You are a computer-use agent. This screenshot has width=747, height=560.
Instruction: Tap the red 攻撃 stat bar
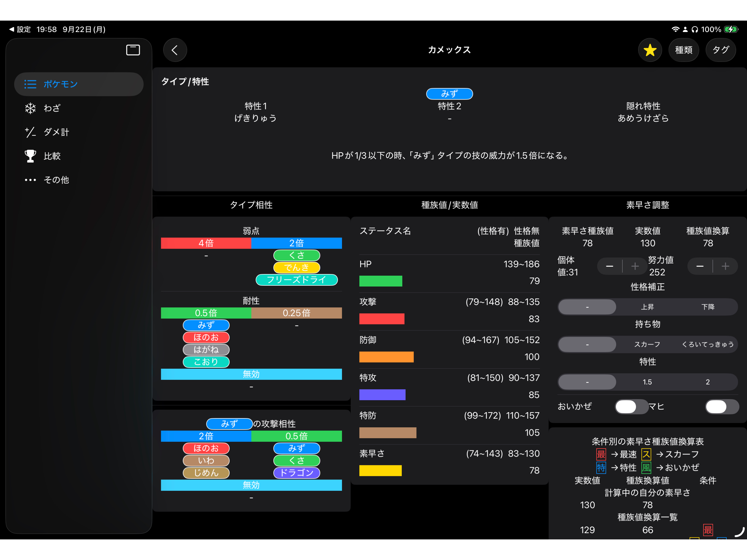tap(382, 319)
